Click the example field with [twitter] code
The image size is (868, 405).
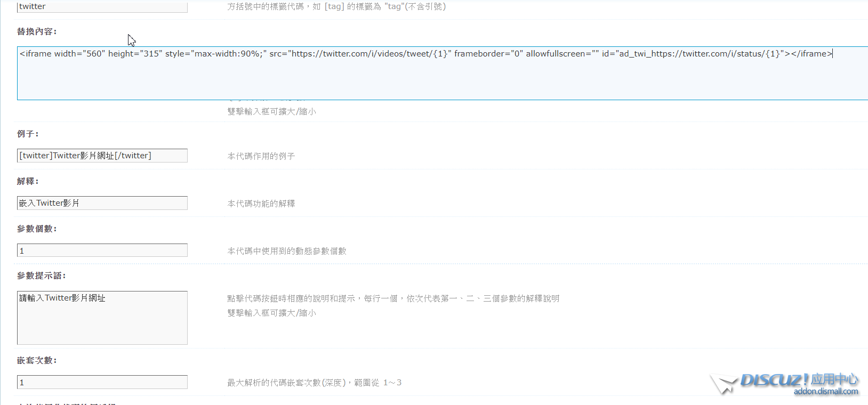click(102, 156)
